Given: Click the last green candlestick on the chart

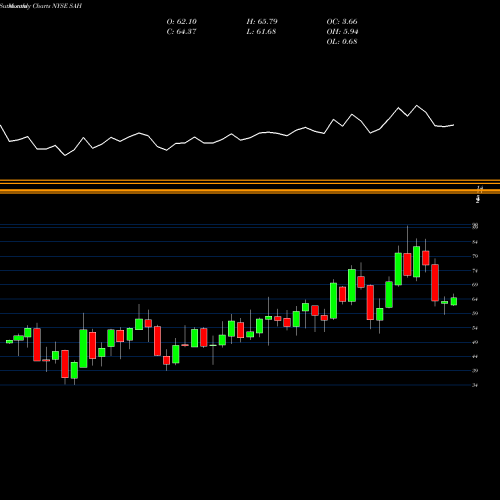Looking at the screenshot, I should 454,301.
